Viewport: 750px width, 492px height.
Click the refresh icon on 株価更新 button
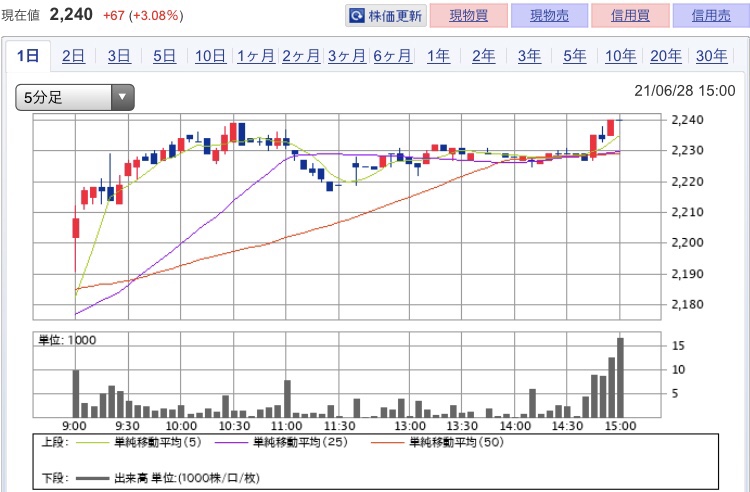coord(357,16)
